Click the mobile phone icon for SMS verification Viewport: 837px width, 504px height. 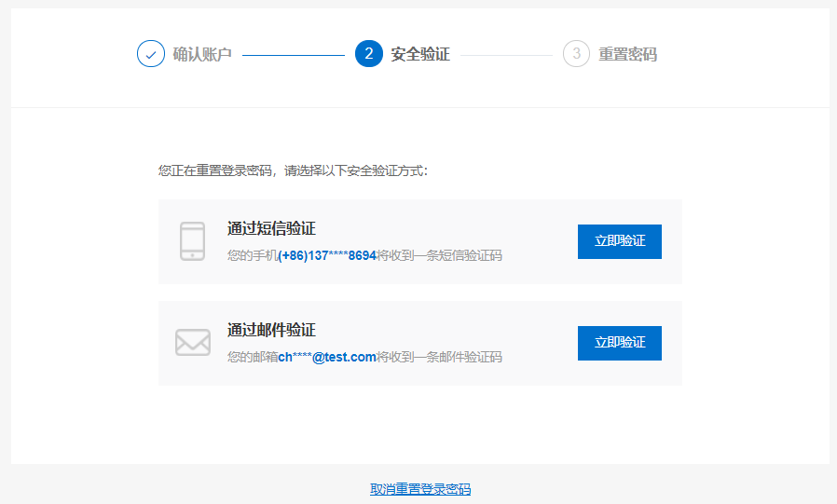coord(192,241)
